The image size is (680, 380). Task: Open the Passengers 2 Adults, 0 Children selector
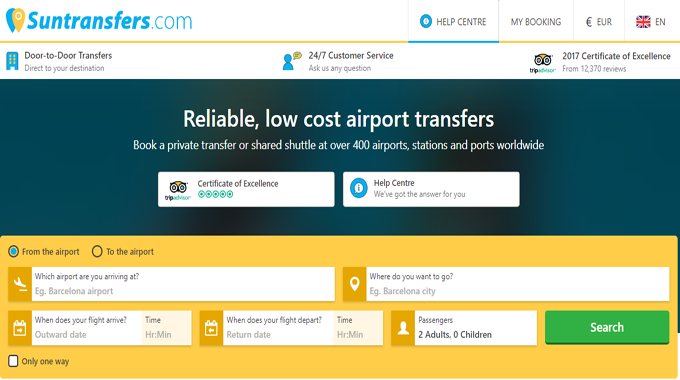coord(476,328)
